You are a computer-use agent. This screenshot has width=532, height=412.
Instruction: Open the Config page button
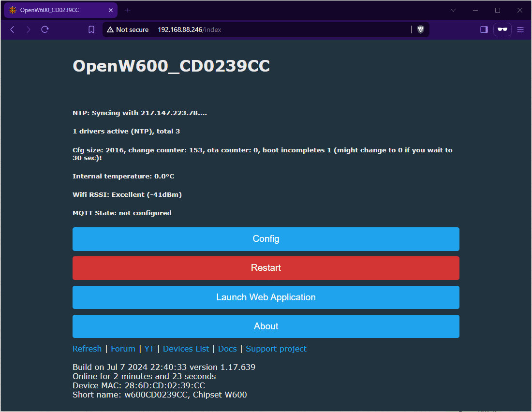click(x=266, y=239)
